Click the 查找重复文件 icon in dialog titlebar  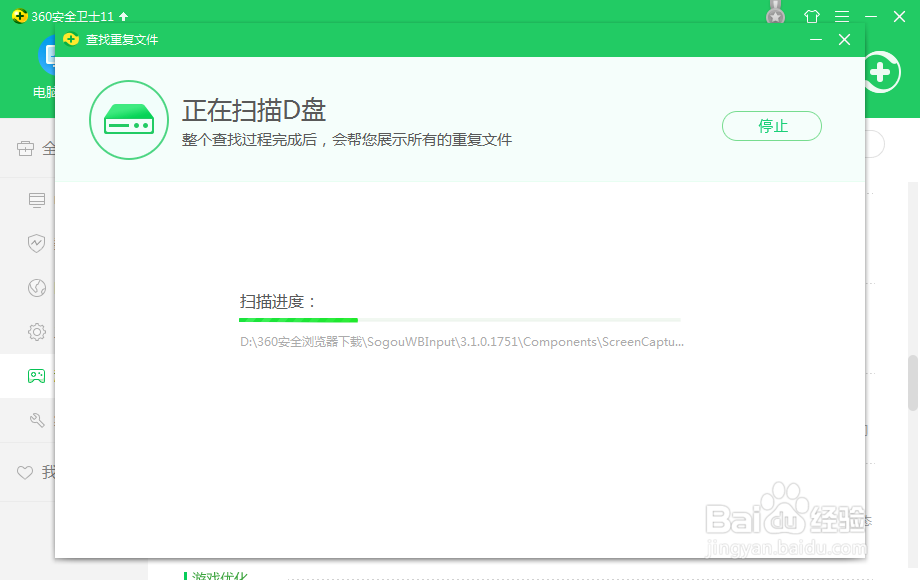[71, 39]
